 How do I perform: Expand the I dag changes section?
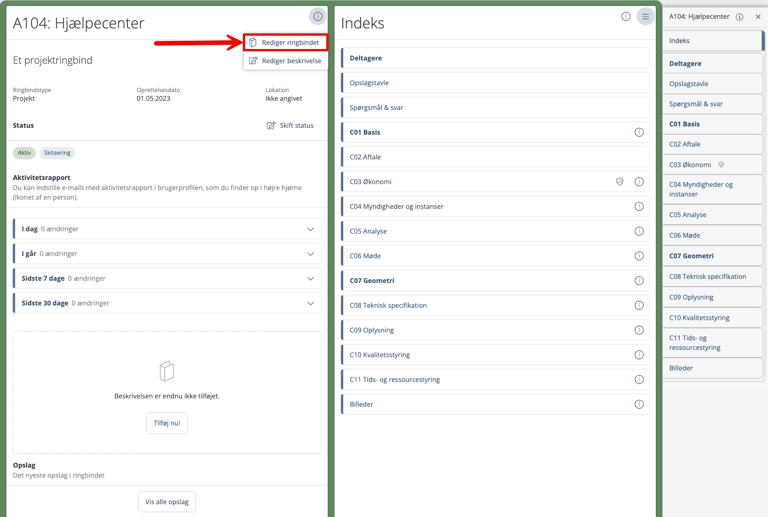[167, 229]
